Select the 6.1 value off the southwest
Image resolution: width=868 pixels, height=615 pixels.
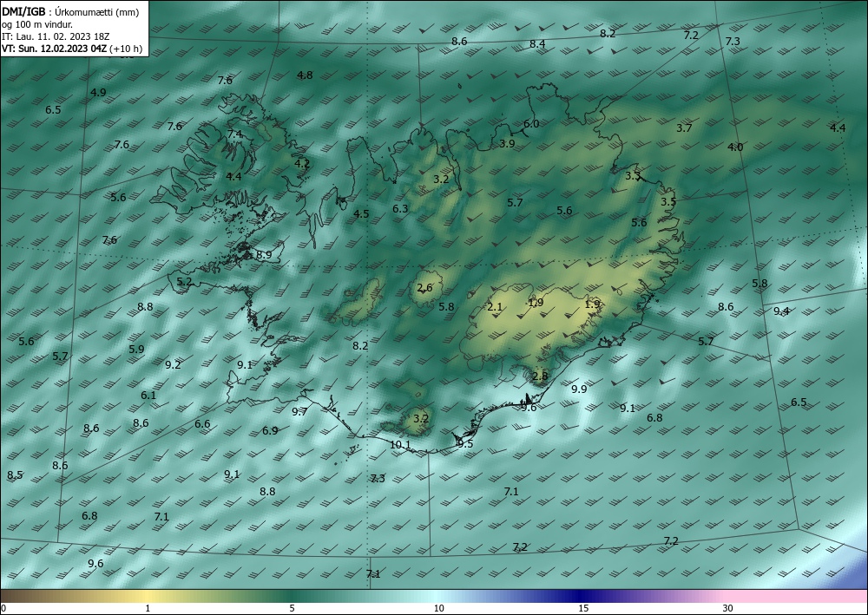pyautogui.click(x=148, y=395)
